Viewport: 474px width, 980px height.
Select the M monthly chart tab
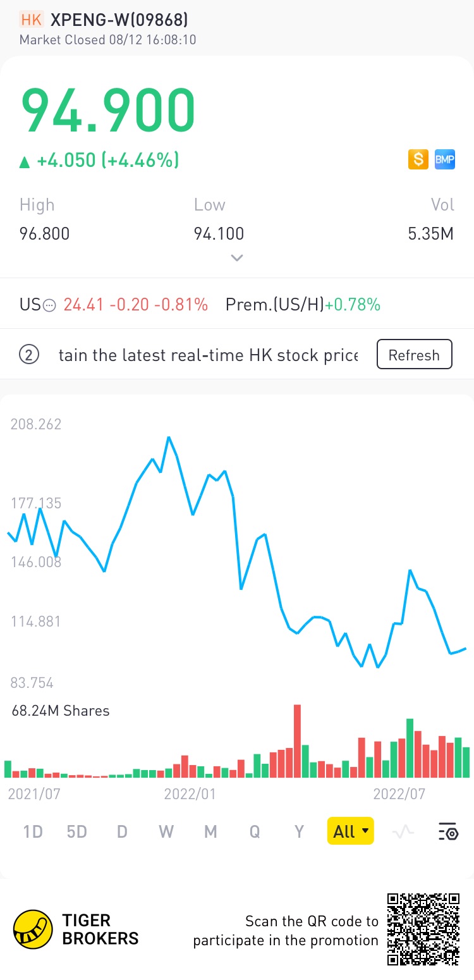(210, 831)
